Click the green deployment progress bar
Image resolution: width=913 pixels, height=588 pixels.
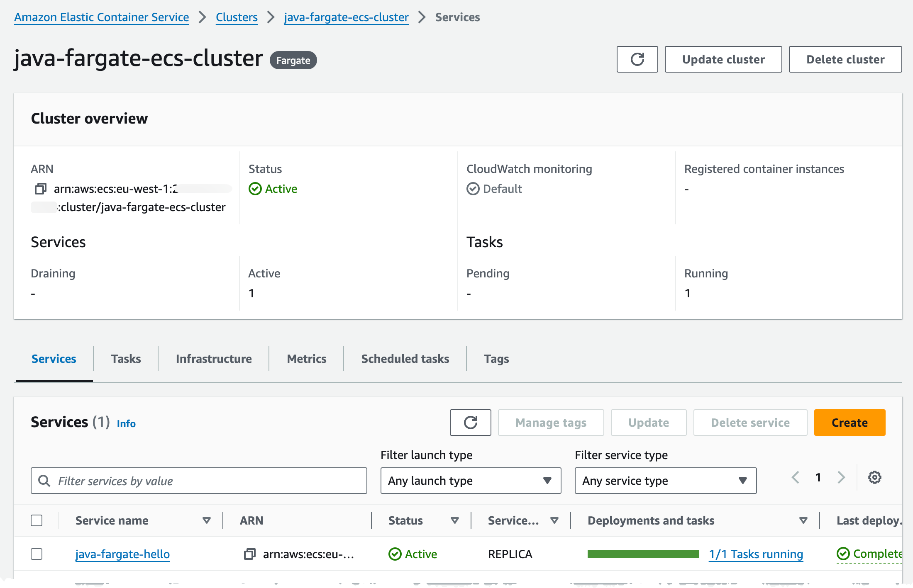click(643, 554)
